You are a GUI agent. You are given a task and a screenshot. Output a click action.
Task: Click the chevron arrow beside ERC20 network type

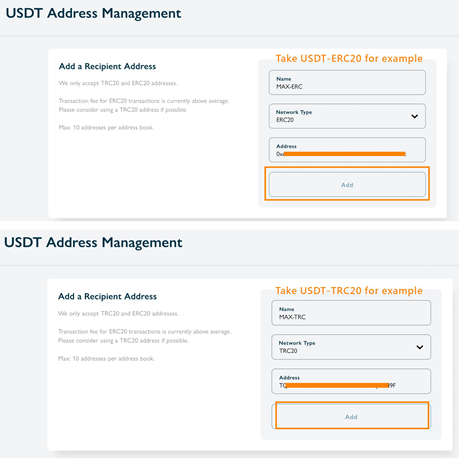414,116
